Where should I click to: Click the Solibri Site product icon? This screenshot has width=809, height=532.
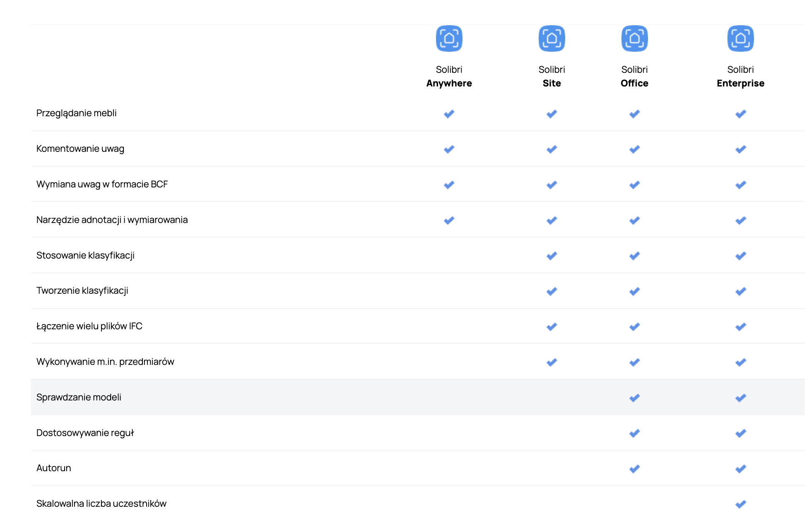pos(551,38)
